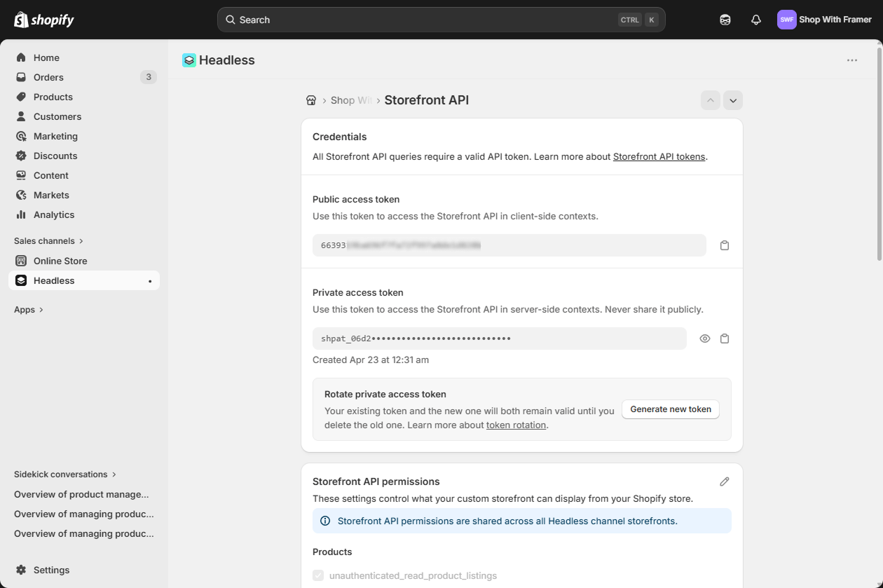The height and width of the screenshot is (588, 883).
Task: Open Home in sidebar
Action: (84, 57)
